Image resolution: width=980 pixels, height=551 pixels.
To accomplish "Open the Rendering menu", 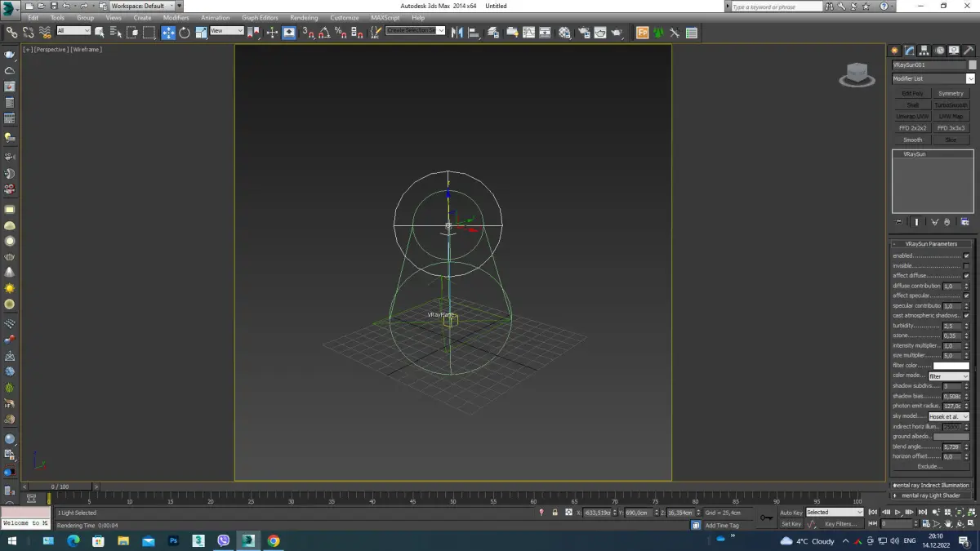I will pyautogui.click(x=304, y=18).
